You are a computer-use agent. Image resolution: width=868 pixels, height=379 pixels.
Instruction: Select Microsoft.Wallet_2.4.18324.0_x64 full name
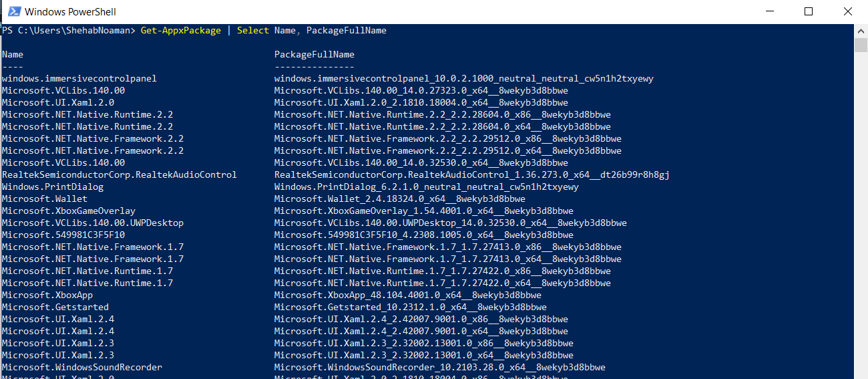point(400,199)
